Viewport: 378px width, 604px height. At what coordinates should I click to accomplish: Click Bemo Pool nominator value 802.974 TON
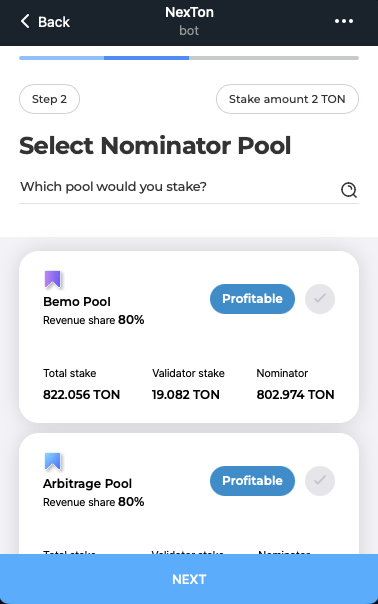click(295, 394)
